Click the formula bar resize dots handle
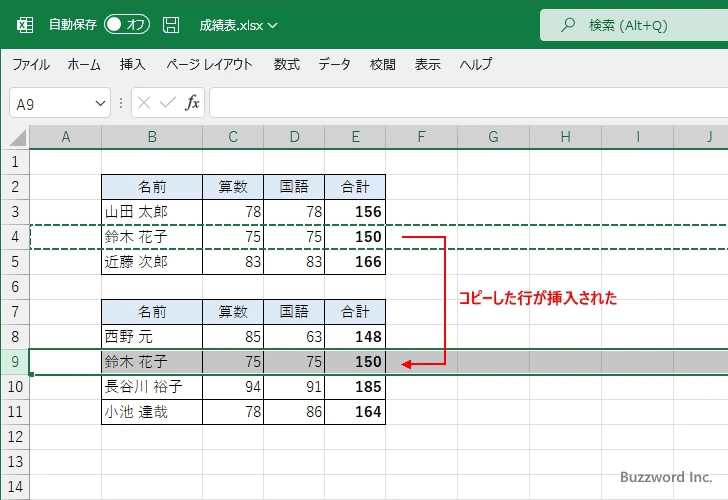 click(121, 103)
